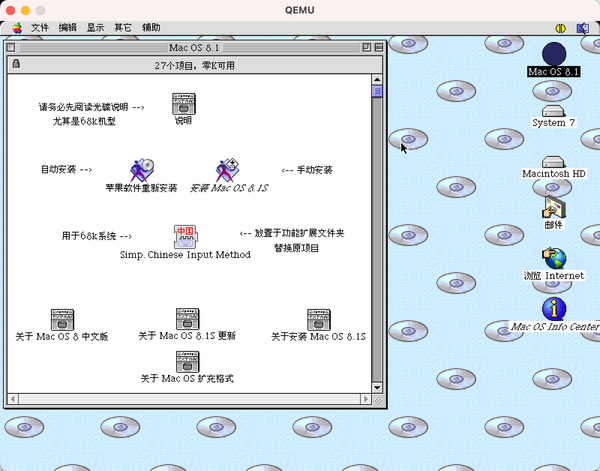Screen dimensions: 600x471
Task: Click the 放置于功能扩展文件夹 text label
Action: pyautogui.click(x=299, y=233)
